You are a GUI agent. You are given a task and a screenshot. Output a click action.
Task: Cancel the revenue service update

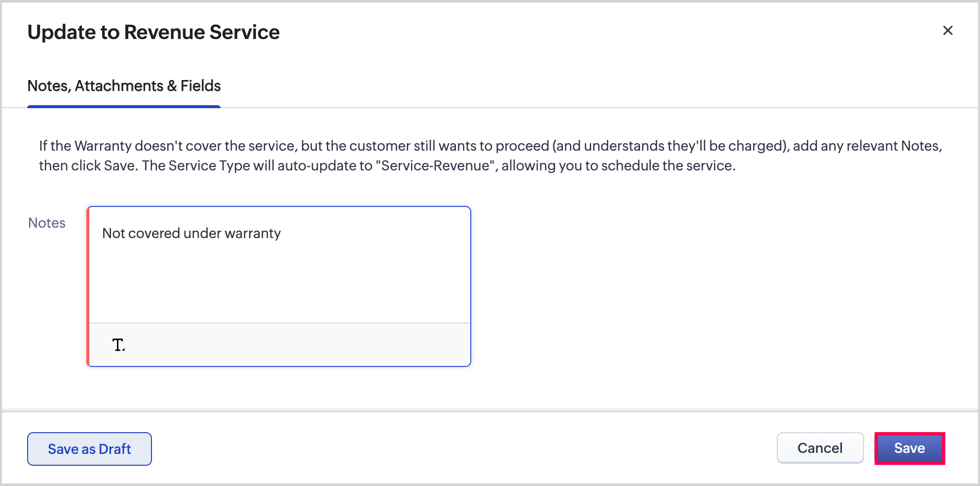tap(820, 448)
